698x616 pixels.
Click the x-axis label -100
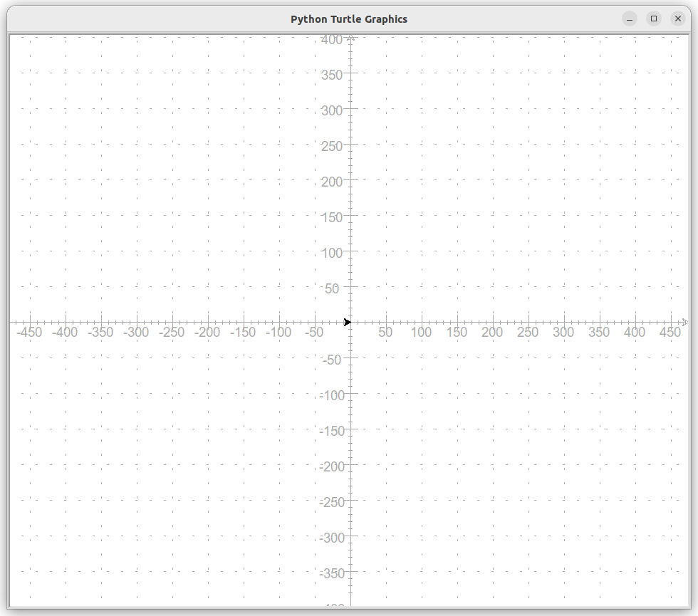pos(278,332)
